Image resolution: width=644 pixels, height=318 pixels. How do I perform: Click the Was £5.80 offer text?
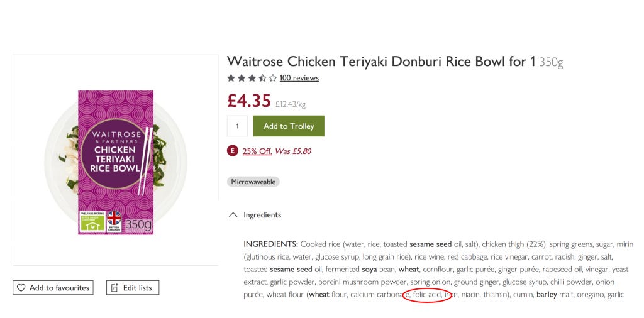point(293,151)
